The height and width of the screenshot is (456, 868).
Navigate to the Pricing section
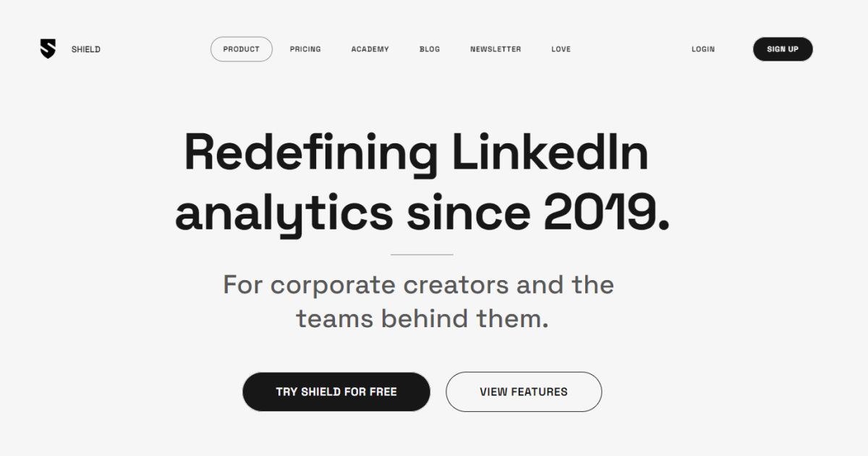tap(305, 49)
